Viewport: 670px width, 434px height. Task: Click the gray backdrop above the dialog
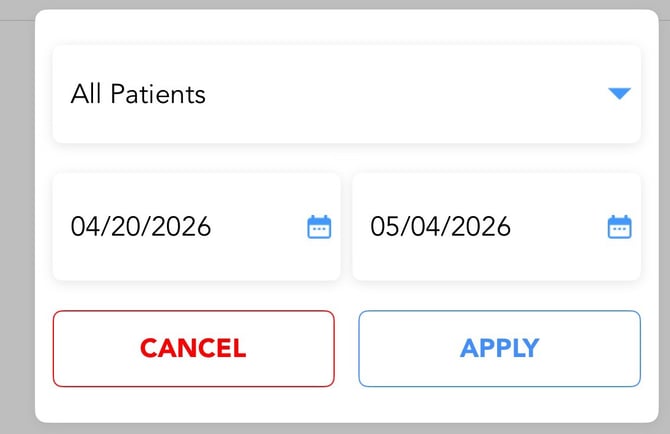click(335, 4)
